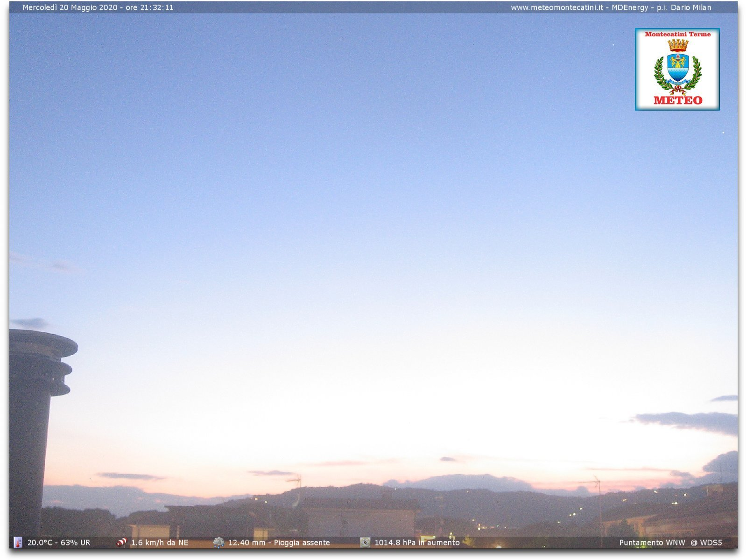Click the Montecatini Terme METEO logo
Image resolution: width=747 pixels, height=560 pixels.
(677, 69)
